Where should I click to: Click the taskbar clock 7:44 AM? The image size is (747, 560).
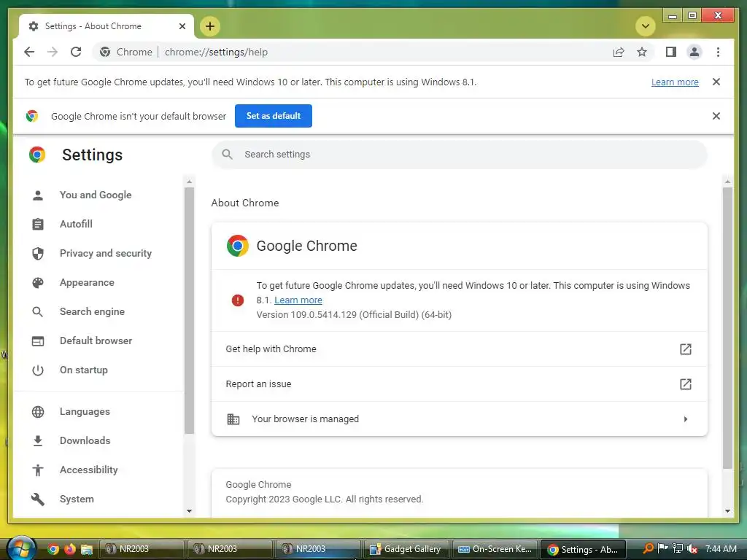pos(721,548)
